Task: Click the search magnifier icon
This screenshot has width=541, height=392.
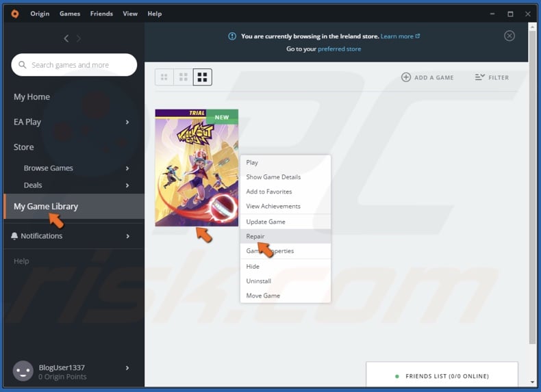Action: pyautogui.click(x=23, y=65)
